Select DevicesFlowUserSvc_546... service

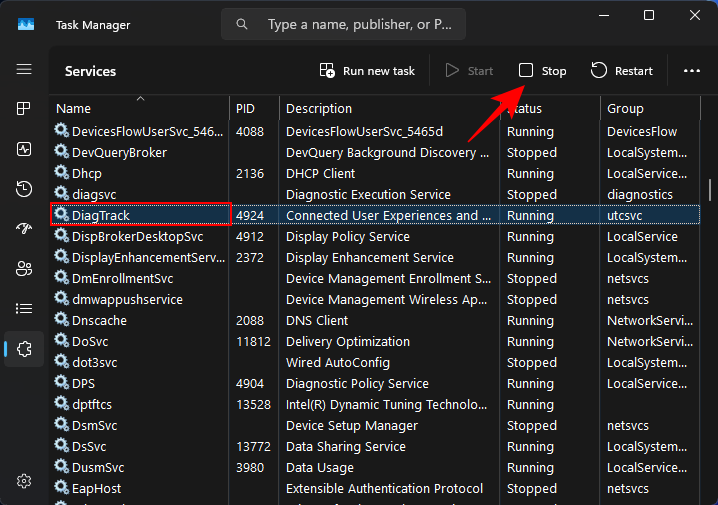coord(147,132)
